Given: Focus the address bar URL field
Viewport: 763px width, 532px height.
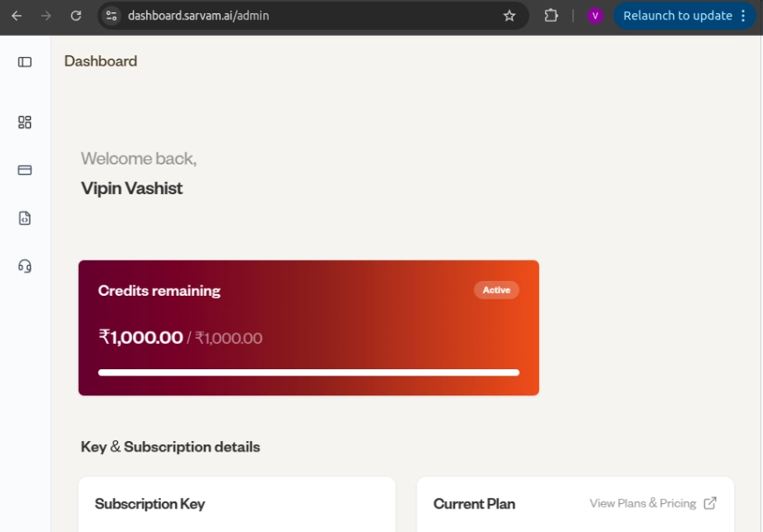Looking at the screenshot, I should (306, 16).
